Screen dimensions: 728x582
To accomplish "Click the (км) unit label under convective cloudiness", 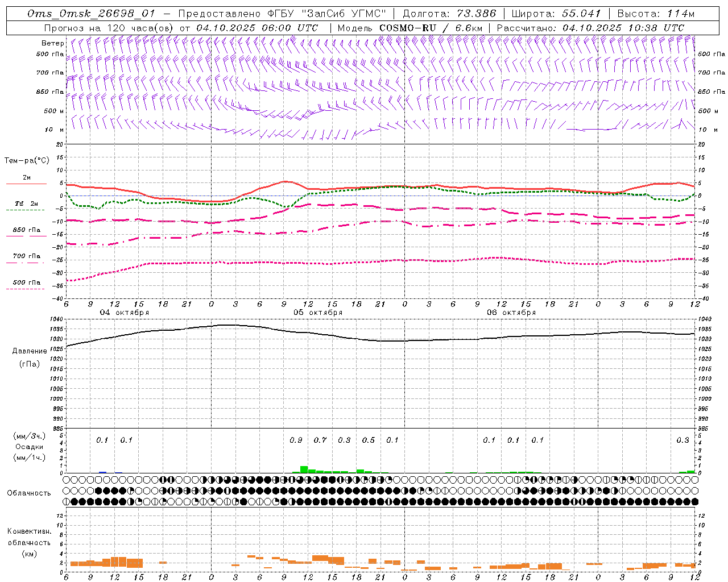I will [29, 554].
